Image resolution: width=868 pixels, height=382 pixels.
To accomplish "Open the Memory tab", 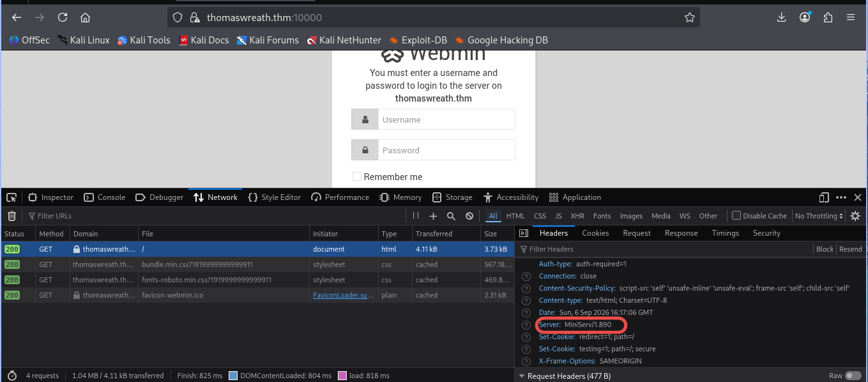I will [400, 197].
